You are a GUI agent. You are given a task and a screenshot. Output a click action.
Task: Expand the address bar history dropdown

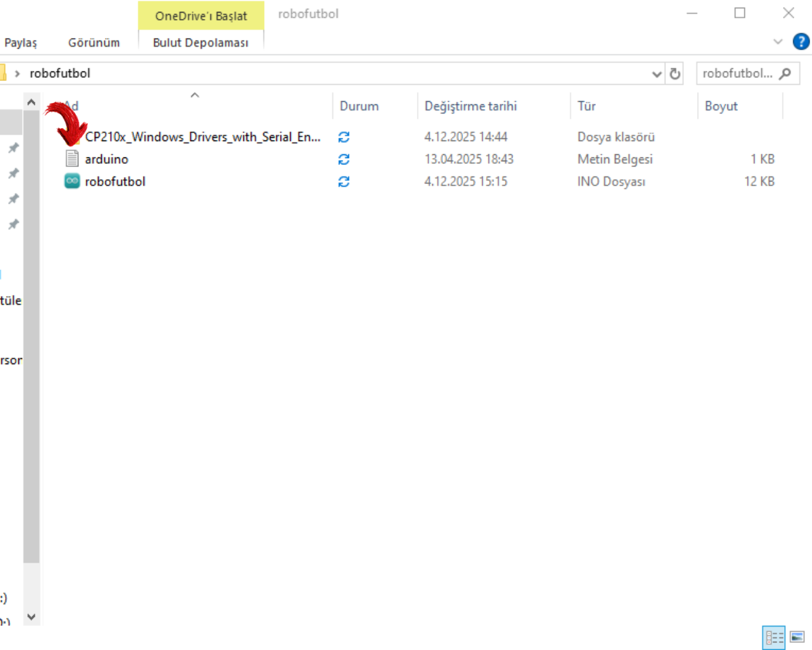[x=657, y=74]
